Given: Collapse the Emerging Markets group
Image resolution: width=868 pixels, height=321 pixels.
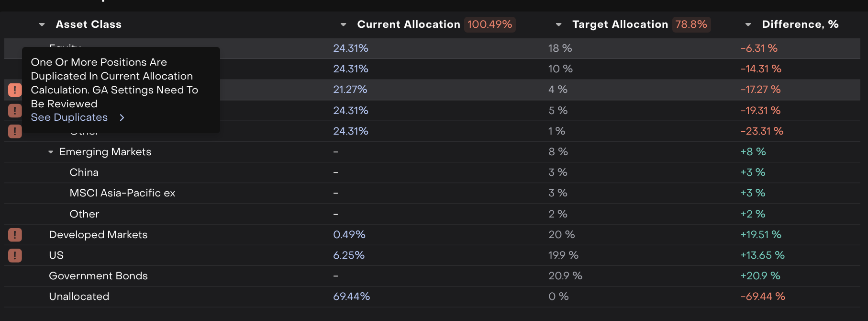Looking at the screenshot, I should 51,152.
